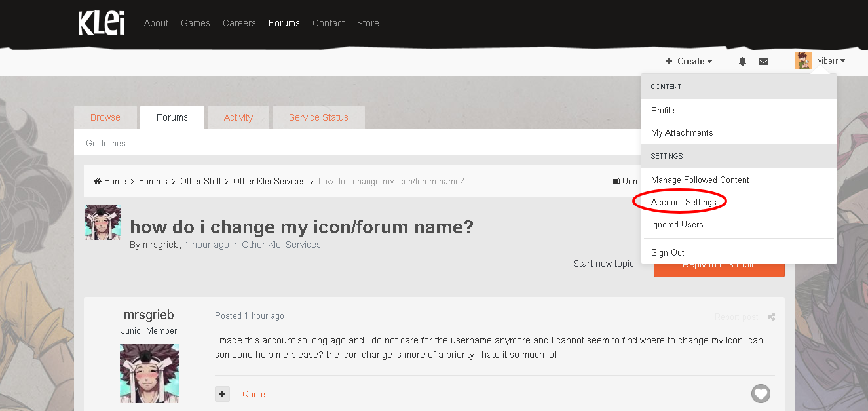The height and width of the screenshot is (411, 868).
Task: Switch to the Activity tab
Action: tap(238, 117)
